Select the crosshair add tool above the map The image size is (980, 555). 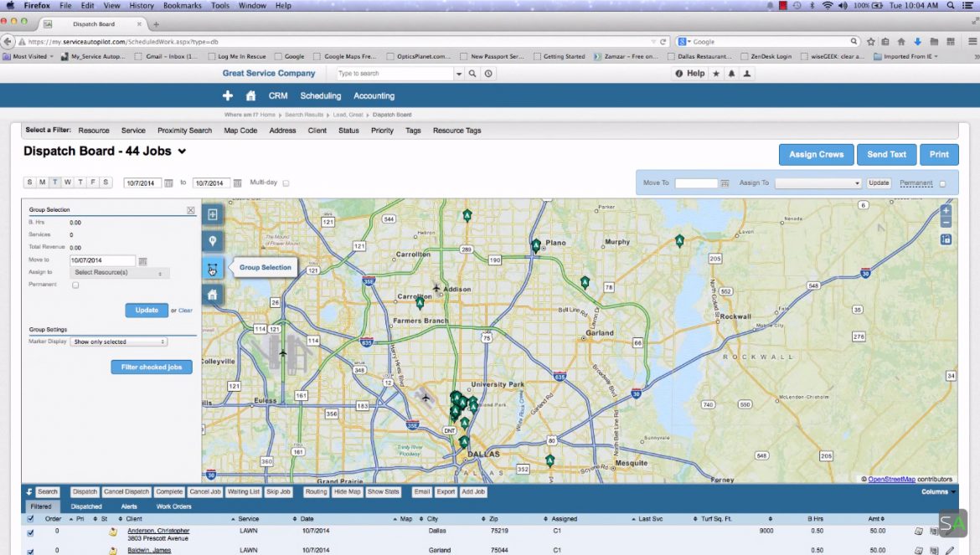point(212,213)
